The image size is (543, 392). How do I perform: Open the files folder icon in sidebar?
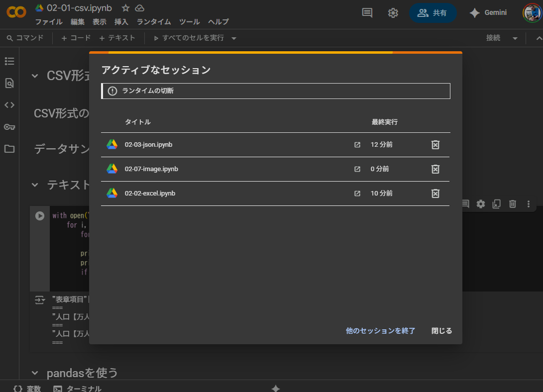pos(9,149)
